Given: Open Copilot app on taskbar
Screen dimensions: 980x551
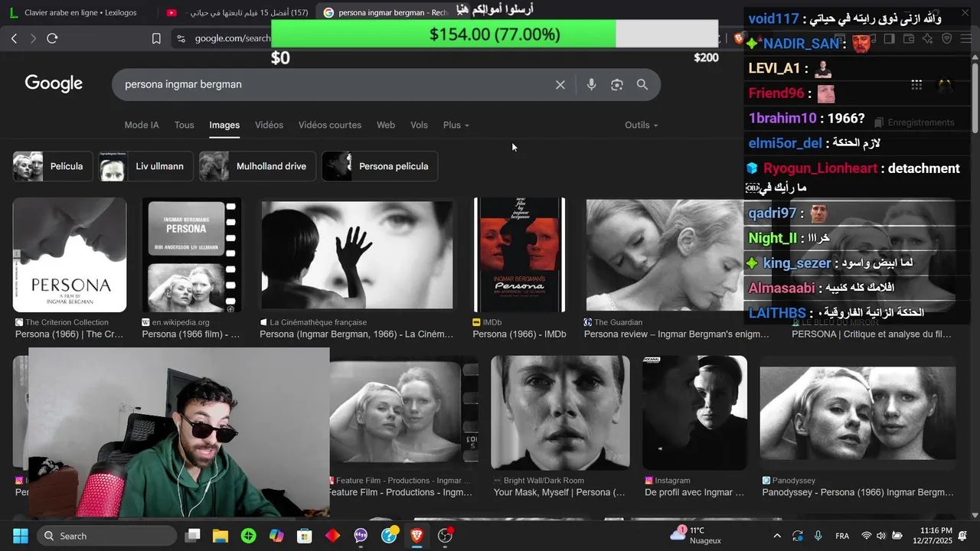Looking at the screenshot, I should click(x=276, y=536).
